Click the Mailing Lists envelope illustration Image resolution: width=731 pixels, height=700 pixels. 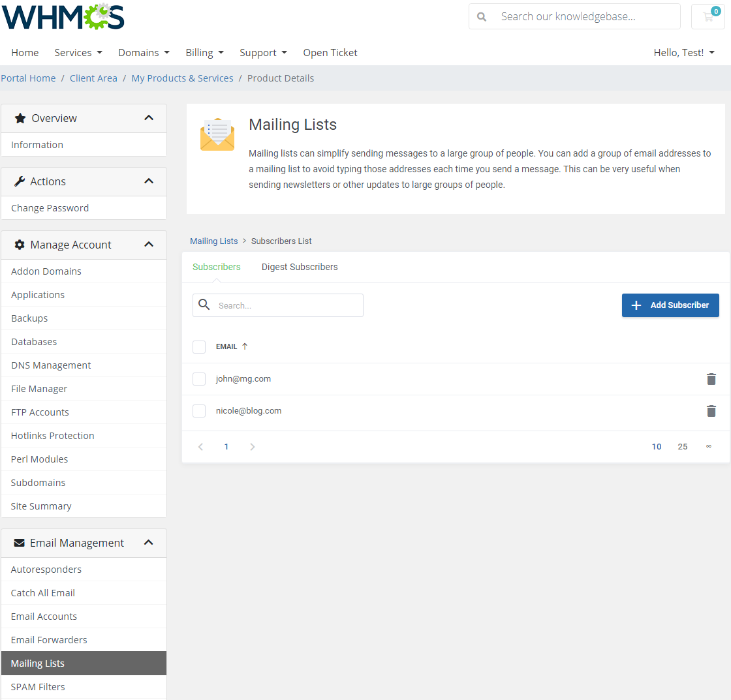(217, 134)
